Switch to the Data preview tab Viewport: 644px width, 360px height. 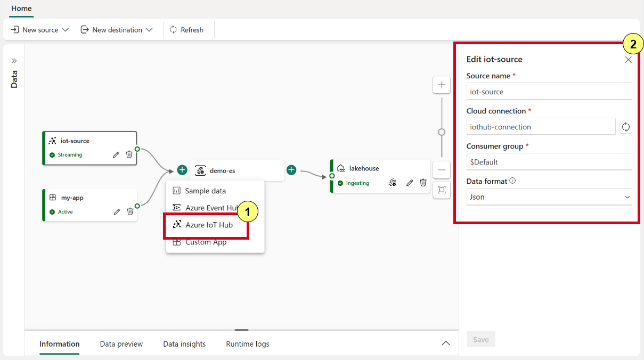pyautogui.click(x=121, y=344)
